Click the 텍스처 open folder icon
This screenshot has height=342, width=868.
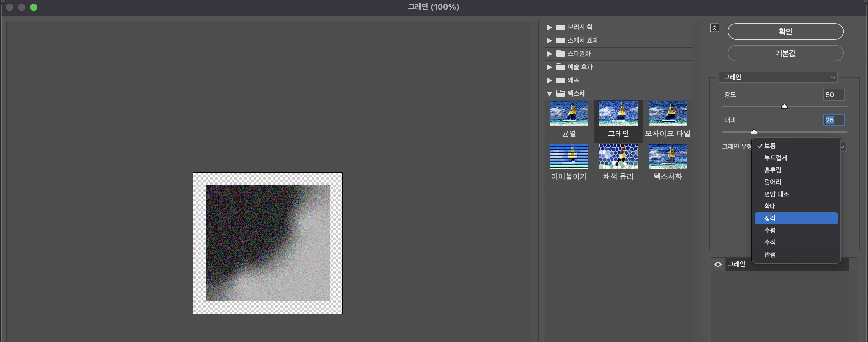[x=560, y=93]
